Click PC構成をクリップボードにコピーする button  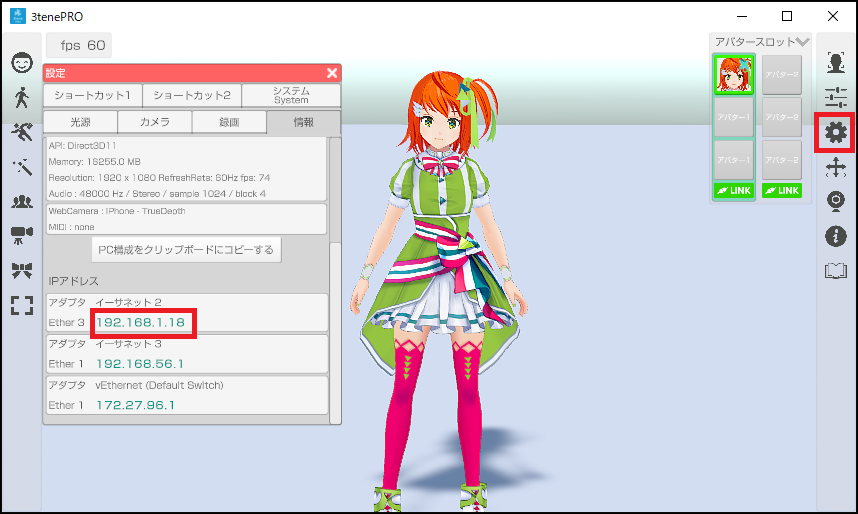[x=186, y=250]
